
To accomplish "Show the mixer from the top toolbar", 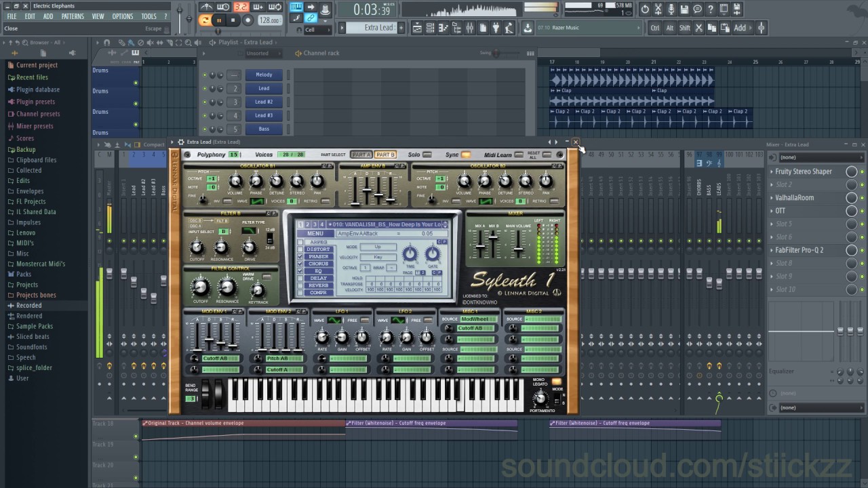I will tap(469, 28).
